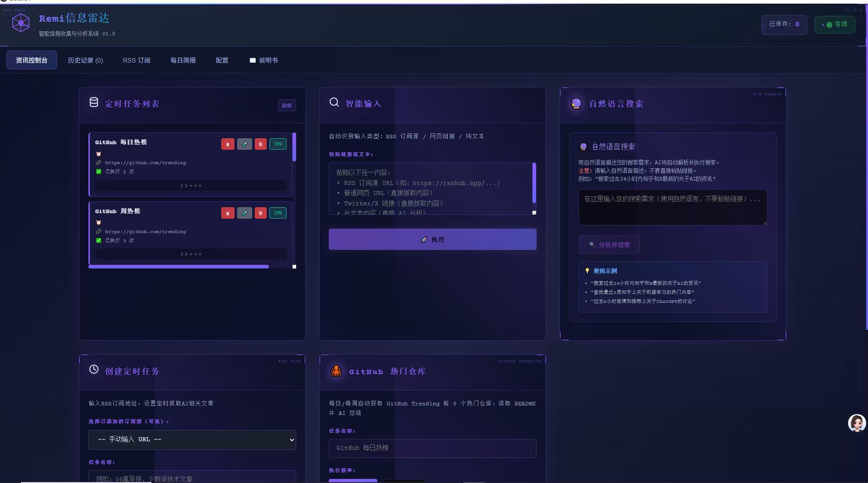Delete the GitHub 每日热榜 task
The width and height of the screenshot is (868, 483).
coord(260,144)
